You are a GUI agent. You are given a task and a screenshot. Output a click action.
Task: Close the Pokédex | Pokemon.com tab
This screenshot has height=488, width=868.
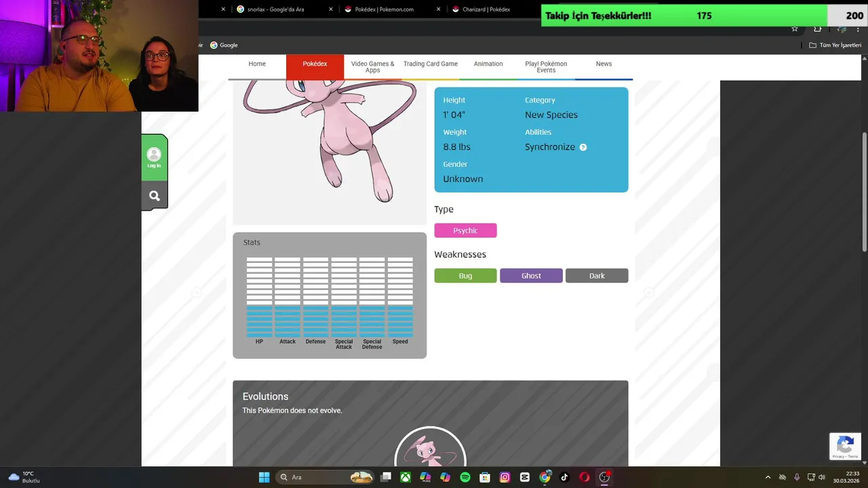pyautogui.click(x=438, y=9)
